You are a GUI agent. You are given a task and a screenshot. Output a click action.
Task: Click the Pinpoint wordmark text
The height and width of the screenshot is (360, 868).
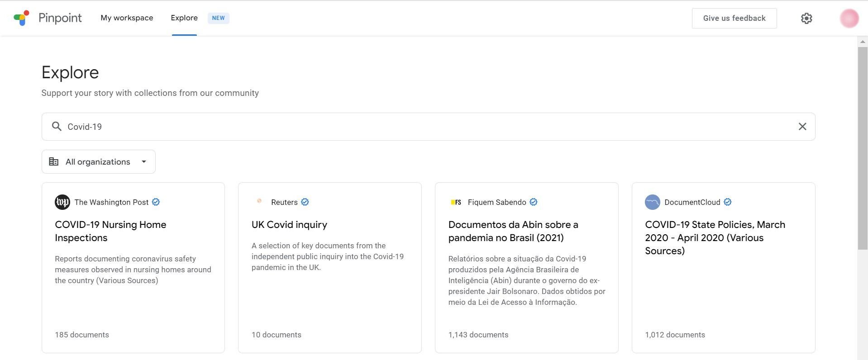(x=60, y=18)
